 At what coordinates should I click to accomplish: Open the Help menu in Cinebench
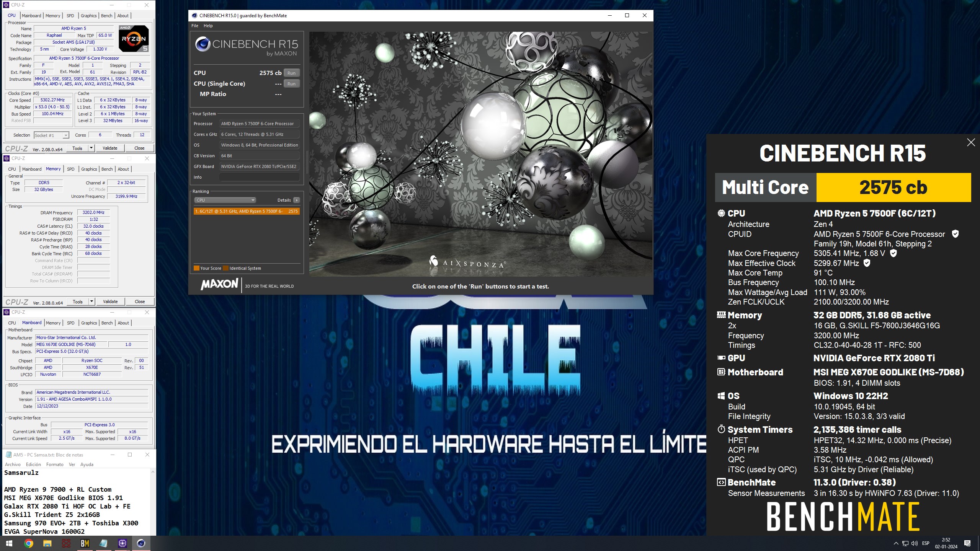point(208,26)
